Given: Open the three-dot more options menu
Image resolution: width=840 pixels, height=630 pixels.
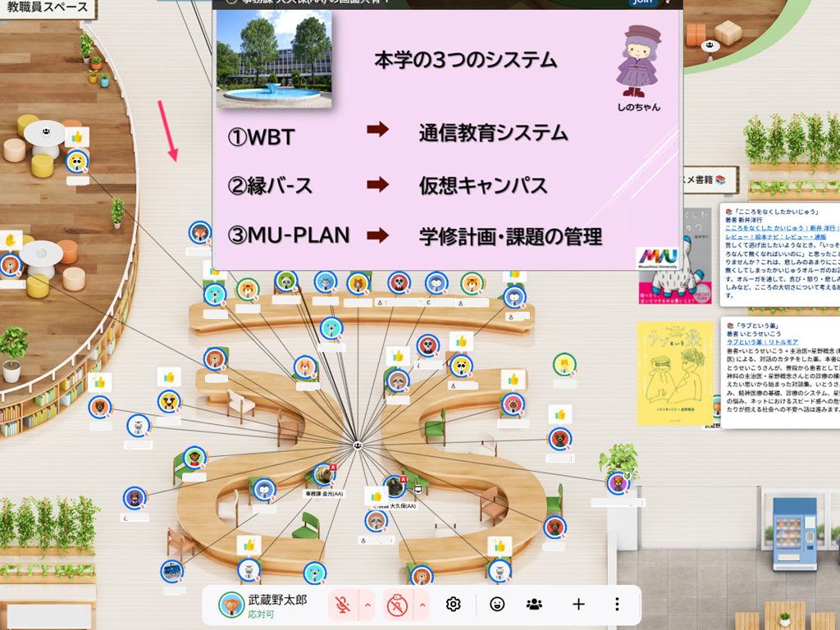Looking at the screenshot, I should [x=617, y=605].
